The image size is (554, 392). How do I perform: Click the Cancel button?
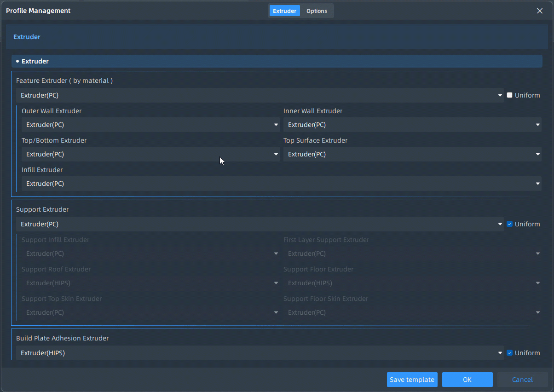(x=522, y=380)
